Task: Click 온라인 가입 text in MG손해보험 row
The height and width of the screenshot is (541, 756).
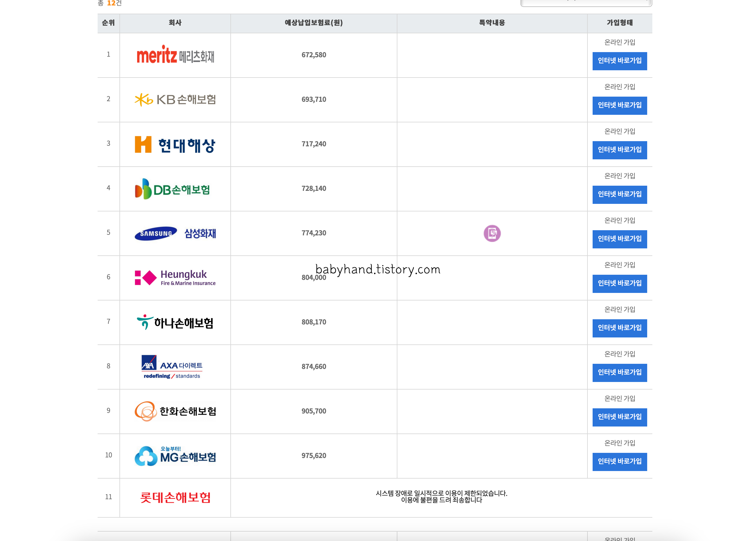Action: [620, 443]
